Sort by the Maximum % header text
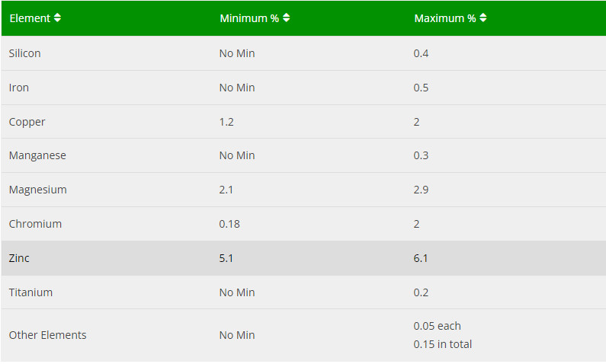 click(444, 18)
